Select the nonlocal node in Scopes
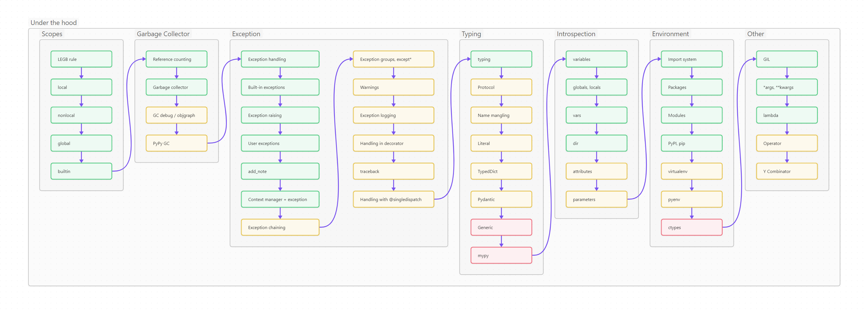Image resolution: width=868 pixels, height=314 pixels. tap(81, 115)
